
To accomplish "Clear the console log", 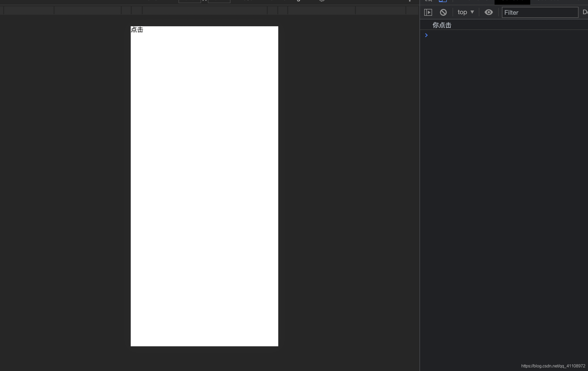I will 443,12.
